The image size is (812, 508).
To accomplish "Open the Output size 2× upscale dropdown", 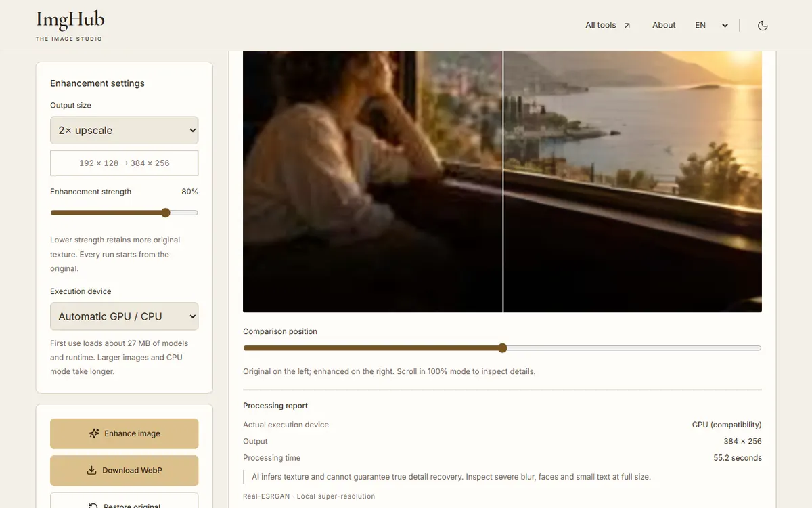I will tap(124, 130).
